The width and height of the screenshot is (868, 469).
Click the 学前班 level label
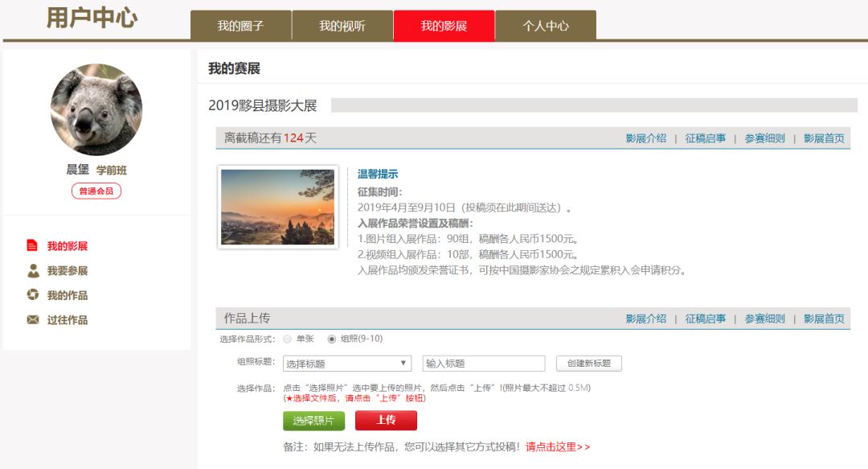point(111,171)
